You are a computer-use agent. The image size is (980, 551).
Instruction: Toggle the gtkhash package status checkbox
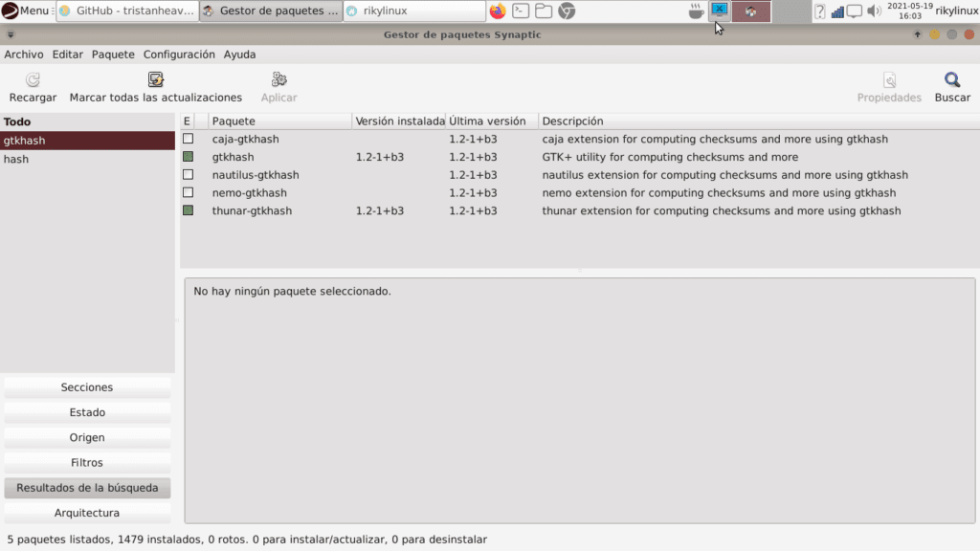click(189, 157)
